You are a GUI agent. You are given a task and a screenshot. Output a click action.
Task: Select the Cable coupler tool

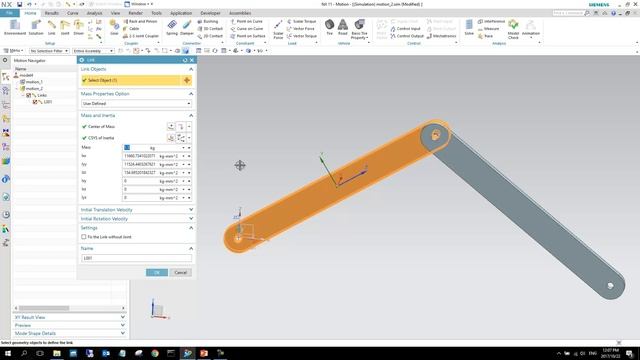(131, 29)
